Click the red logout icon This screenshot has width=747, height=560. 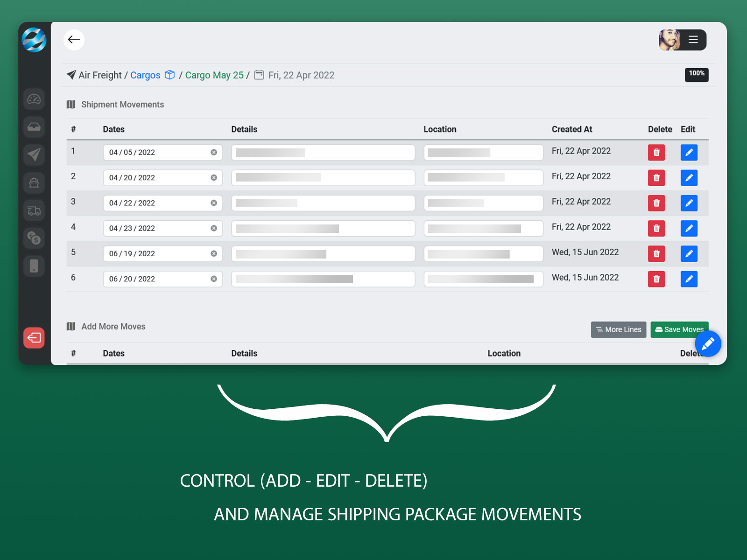34,337
